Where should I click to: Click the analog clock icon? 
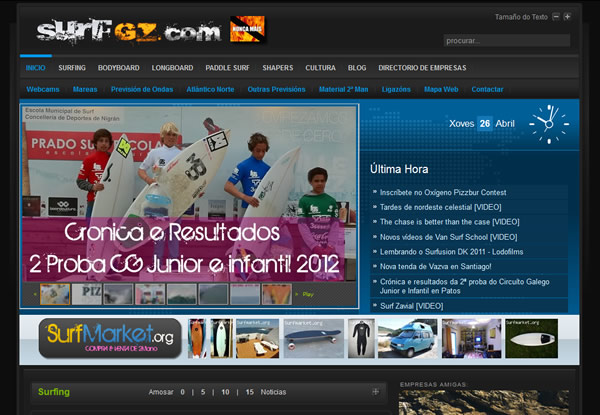click(x=549, y=124)
